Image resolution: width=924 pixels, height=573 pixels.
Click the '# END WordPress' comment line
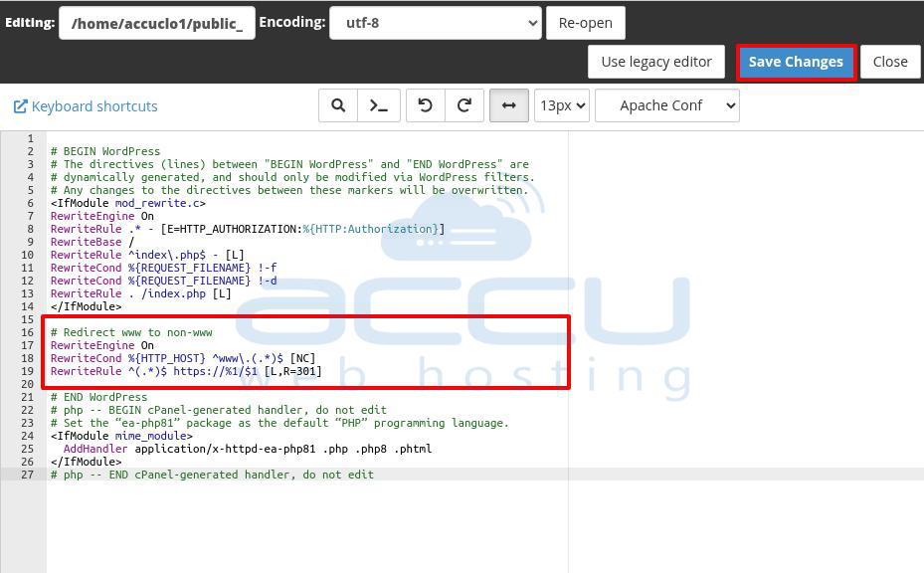click(99, 397)
